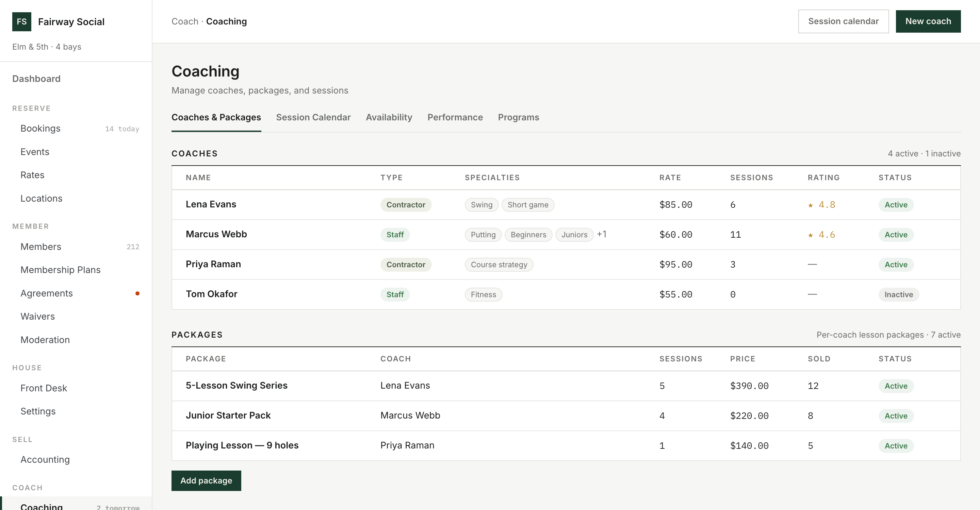This screenshot has width=980, height=510.
Task: Open the Session calendar button
Action: click(x=843, y=21)
